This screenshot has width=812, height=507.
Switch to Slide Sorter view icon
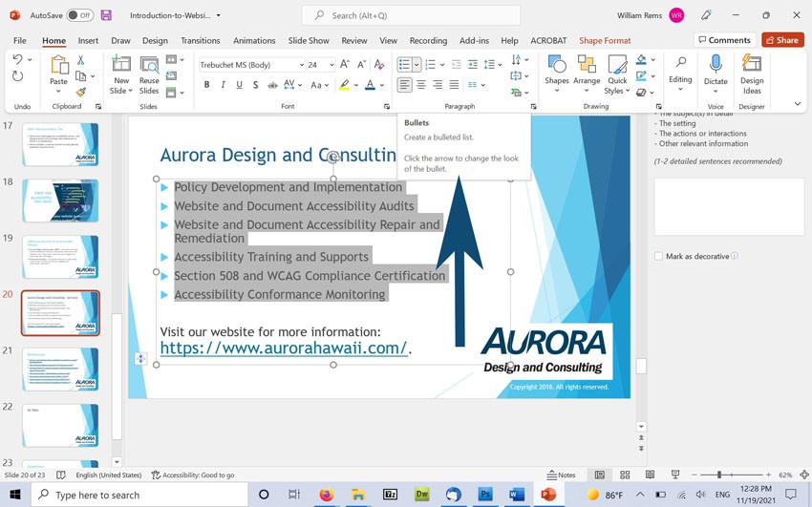coord(625,475)
